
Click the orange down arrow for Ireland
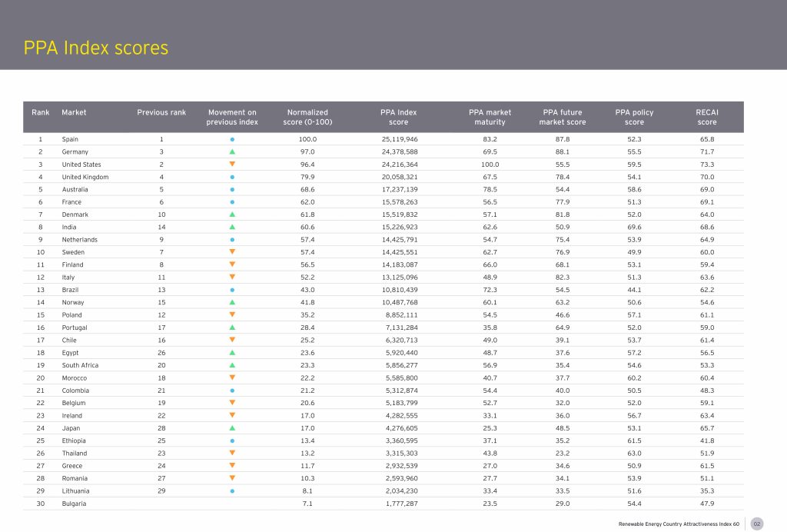[232, 416]
